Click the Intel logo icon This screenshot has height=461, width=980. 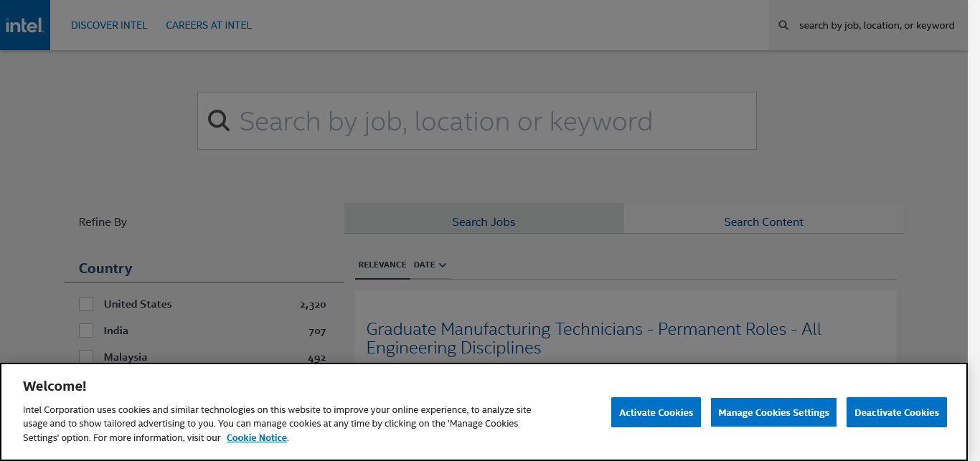[x=25, y=26]
